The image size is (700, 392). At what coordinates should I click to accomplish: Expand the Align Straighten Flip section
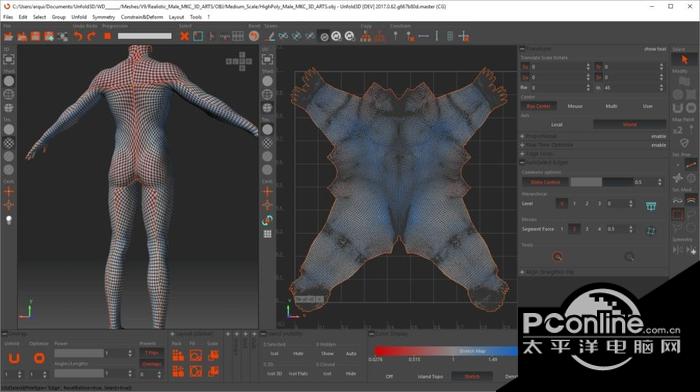522,272
